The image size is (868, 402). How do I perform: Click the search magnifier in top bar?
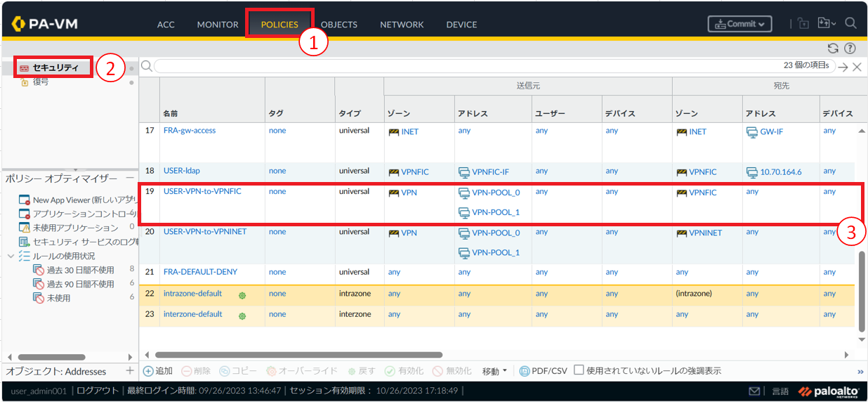click(x=850, y=23)
